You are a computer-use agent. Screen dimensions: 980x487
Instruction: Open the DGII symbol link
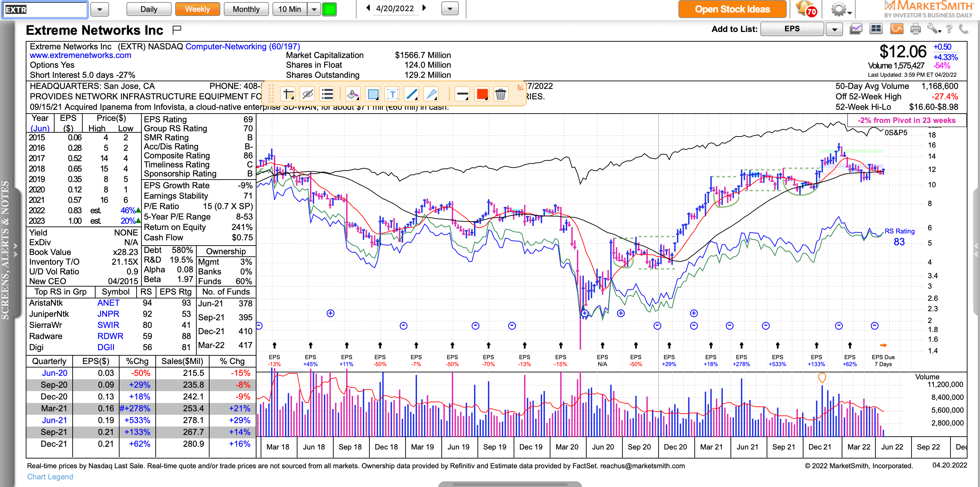106,347
